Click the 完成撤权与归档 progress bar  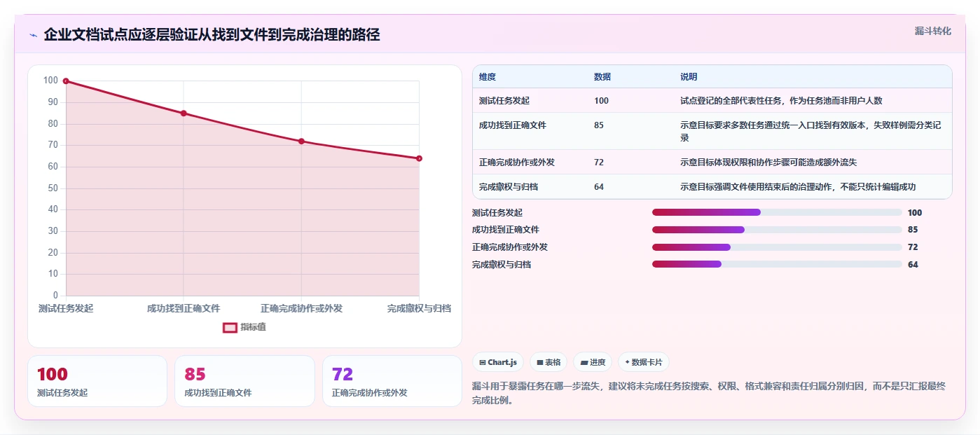tap(777, 265)
